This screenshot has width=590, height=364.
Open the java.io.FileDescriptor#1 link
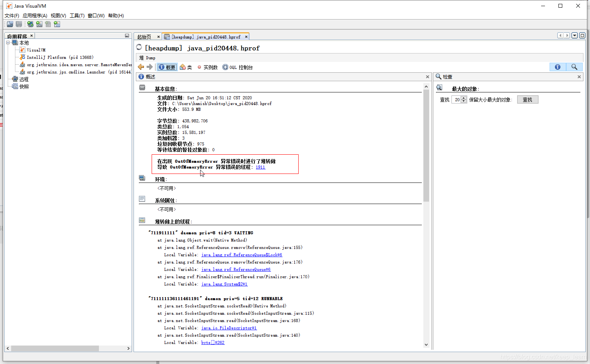[x=229, y=328]
